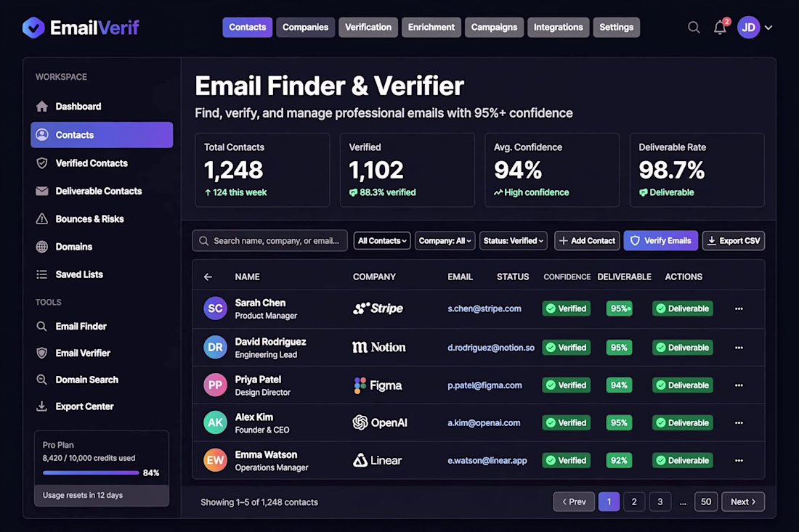Click the back arrow in table header
Image resolution: width=799 pixels, height=532 pixels.
(x=208, y=277)
